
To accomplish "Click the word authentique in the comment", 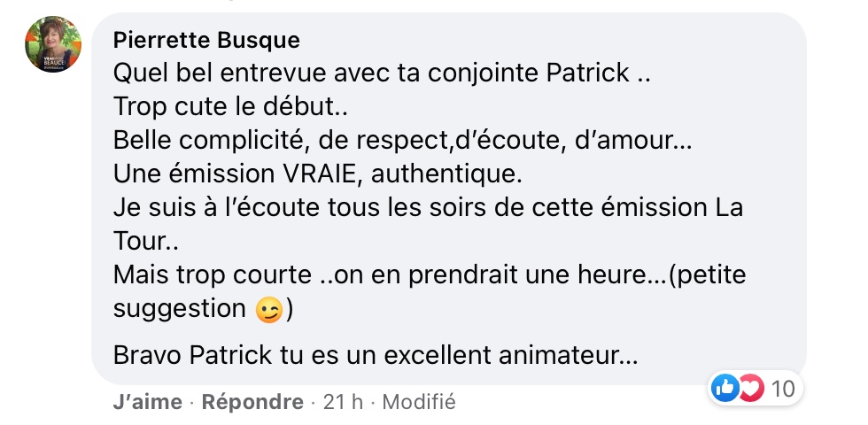I will [x=446, y=174].
